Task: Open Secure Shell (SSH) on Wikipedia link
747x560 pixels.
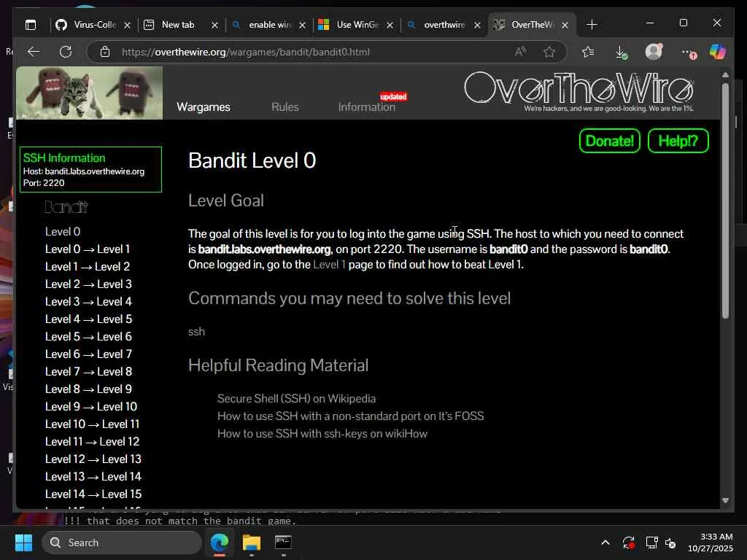Action: tap(296, 399)
